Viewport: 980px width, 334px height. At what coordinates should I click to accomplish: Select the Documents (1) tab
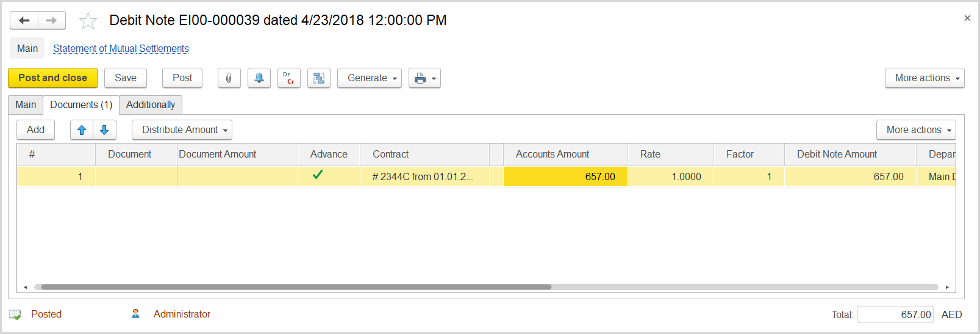(x=81, y=105)
